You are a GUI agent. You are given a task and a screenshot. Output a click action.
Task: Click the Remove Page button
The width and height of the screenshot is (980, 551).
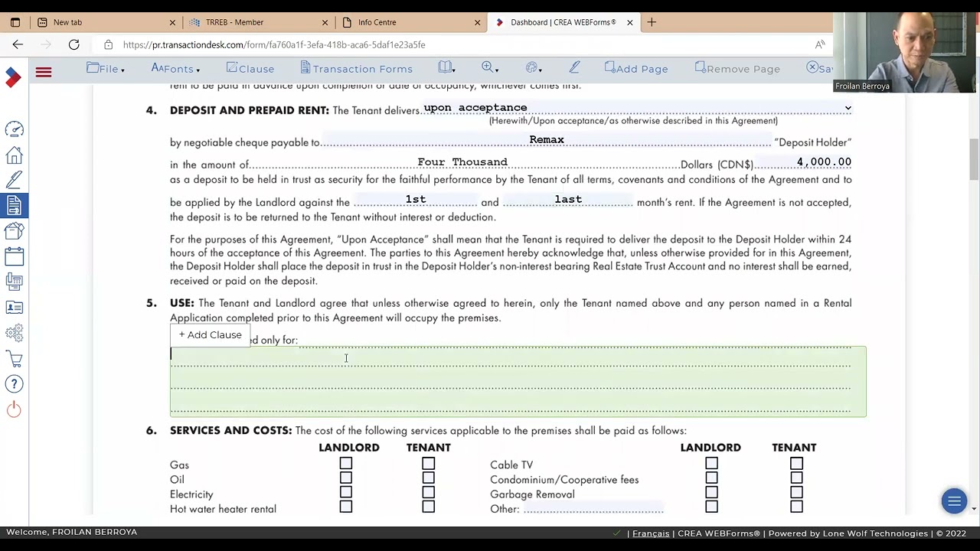click(737, 69)
